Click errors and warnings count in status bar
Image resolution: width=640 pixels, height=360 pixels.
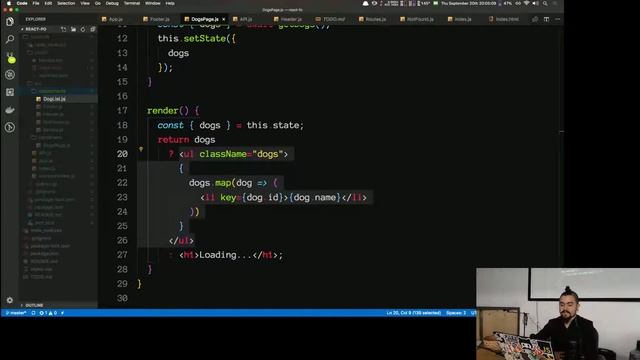click(48, 313)
